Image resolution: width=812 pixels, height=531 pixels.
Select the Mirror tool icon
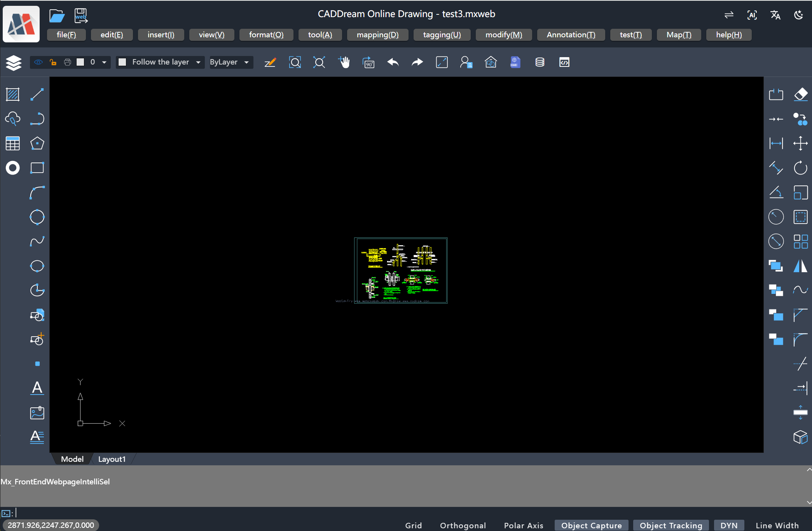point(800,266)
